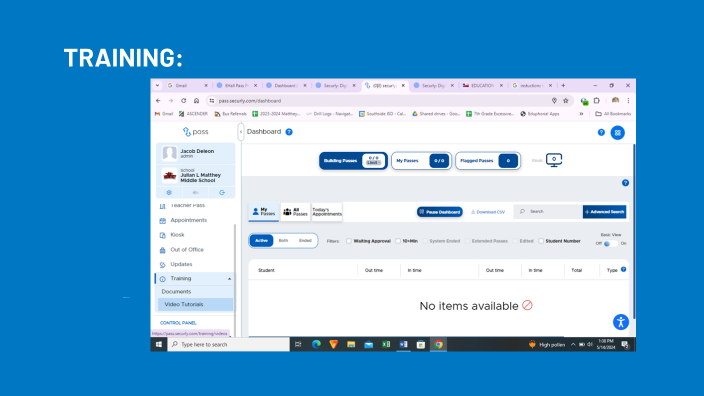The image size is (704, 396).
Task: Switch to the All Passes tab
Action: pyautogui.click(x=295, y=212)
